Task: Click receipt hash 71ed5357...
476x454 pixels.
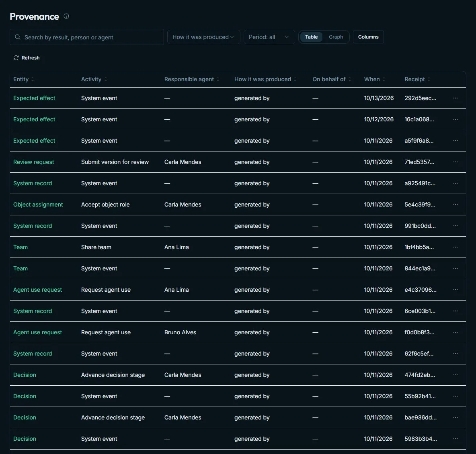Action: [x=419, y=162]
